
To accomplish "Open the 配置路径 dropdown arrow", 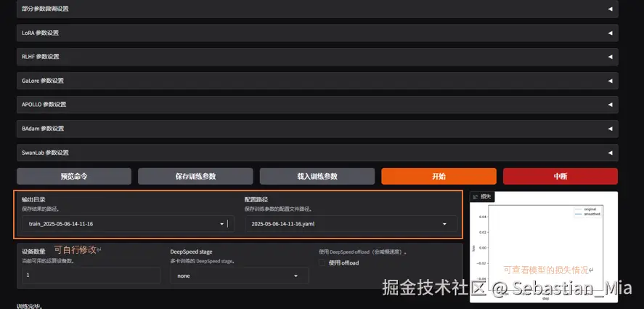I will click(444, 224).
